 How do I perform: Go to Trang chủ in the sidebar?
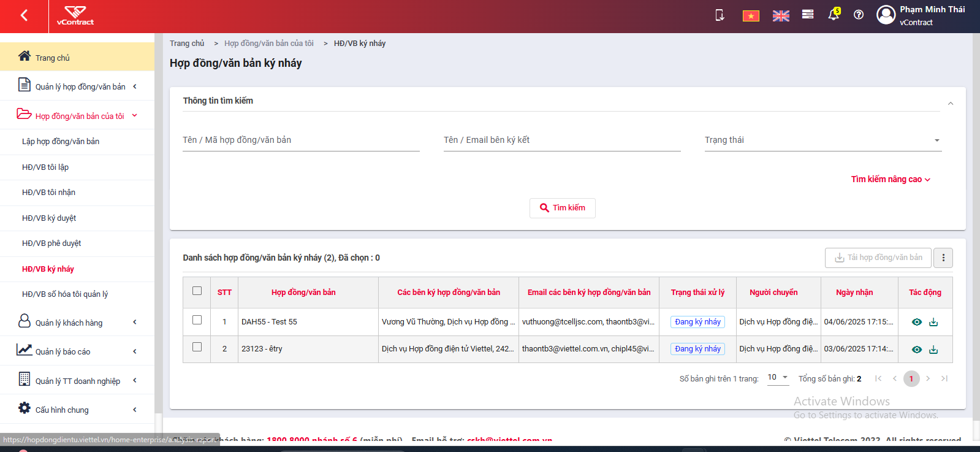(77, 57)
